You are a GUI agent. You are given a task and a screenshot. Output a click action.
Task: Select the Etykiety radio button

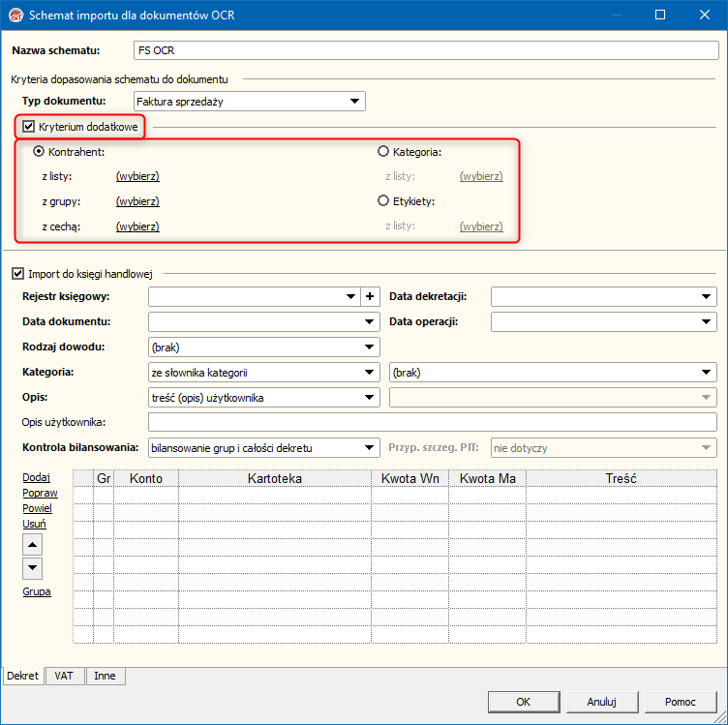[x=383, y=201]
